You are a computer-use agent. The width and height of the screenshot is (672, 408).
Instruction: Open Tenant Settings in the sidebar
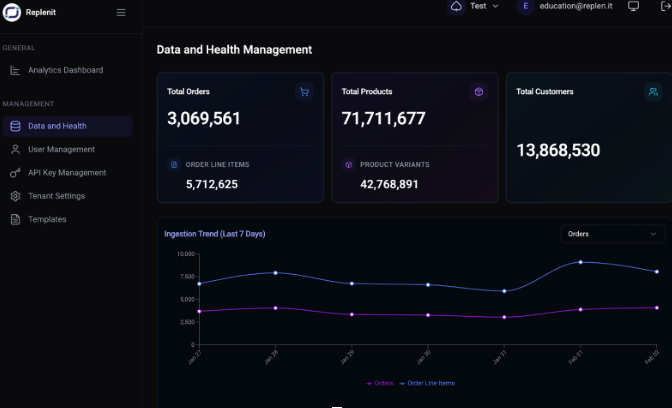tap(56, 196)
